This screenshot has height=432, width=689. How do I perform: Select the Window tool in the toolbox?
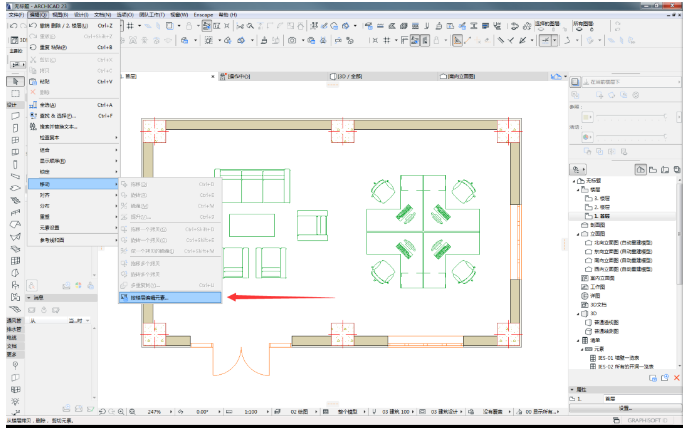(x=15, y=140)
